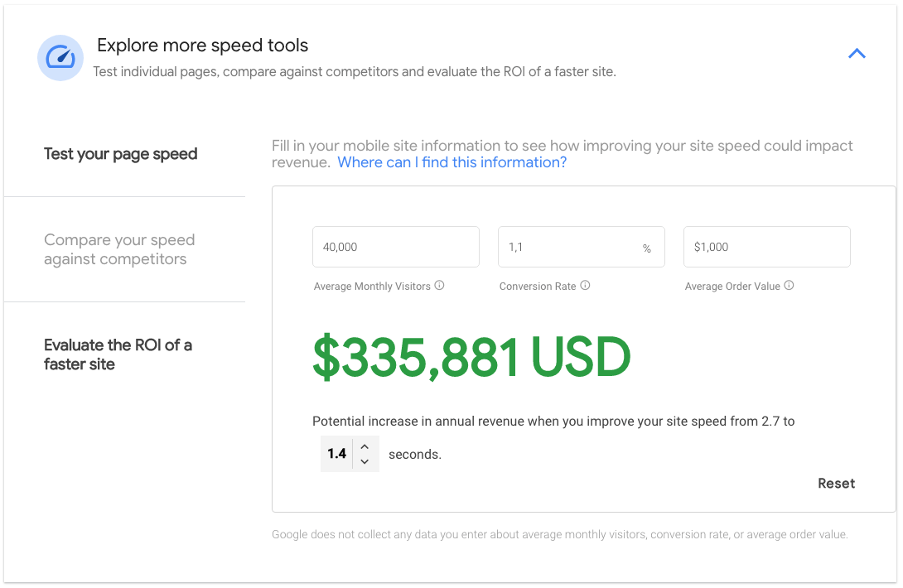903x588 pixels.
Task: Click the Potential increase in annual revenue text
Action: click(553, 422)
